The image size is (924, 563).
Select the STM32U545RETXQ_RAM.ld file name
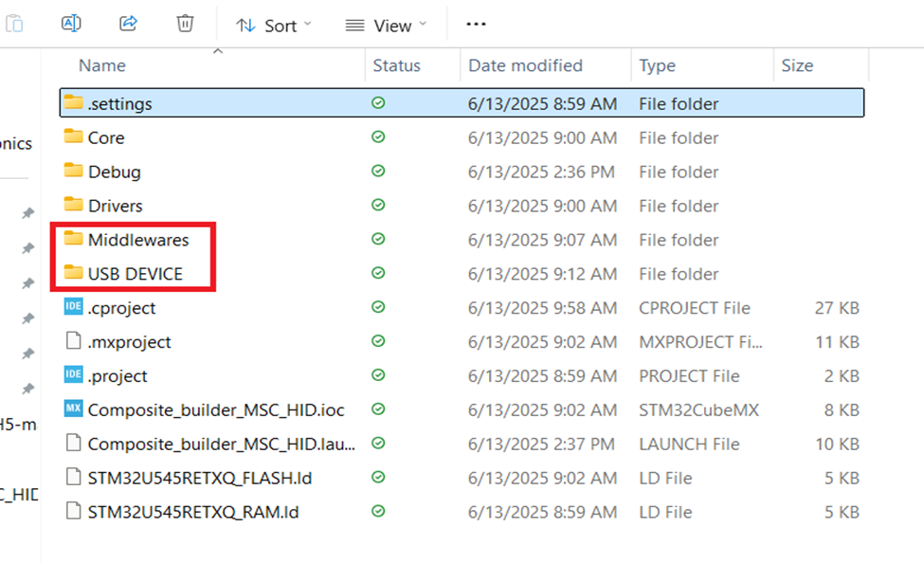click(x=193, y=513)
